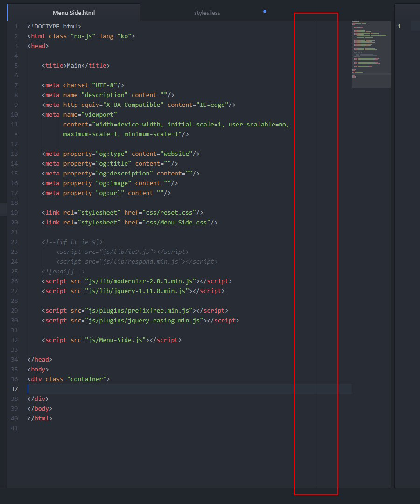
Task: Select gutter line number 20
Action: [14, 223]
